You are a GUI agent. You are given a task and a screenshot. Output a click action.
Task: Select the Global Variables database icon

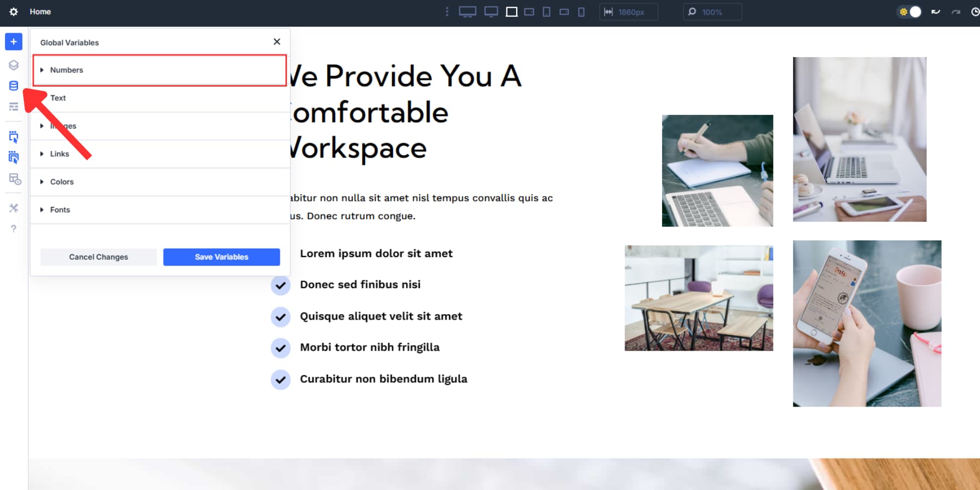(x=13, y=85)
